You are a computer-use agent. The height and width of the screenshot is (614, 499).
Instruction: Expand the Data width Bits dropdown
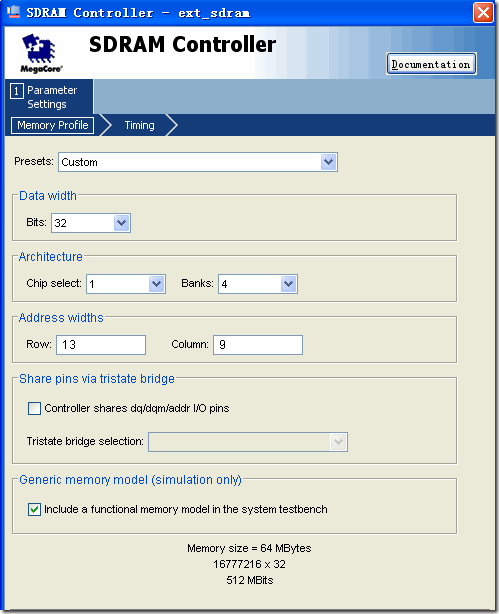tap(91, 223)
